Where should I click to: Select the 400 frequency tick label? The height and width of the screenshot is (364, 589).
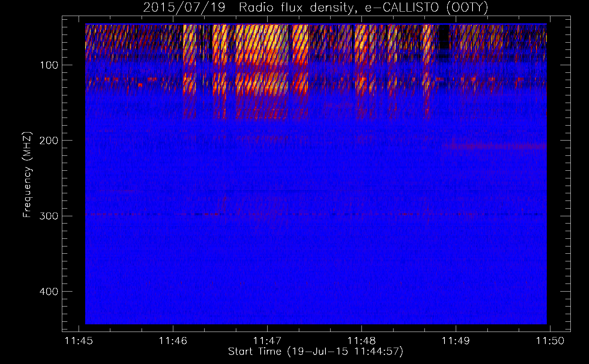pyautogui.click(x=48, y=292)
